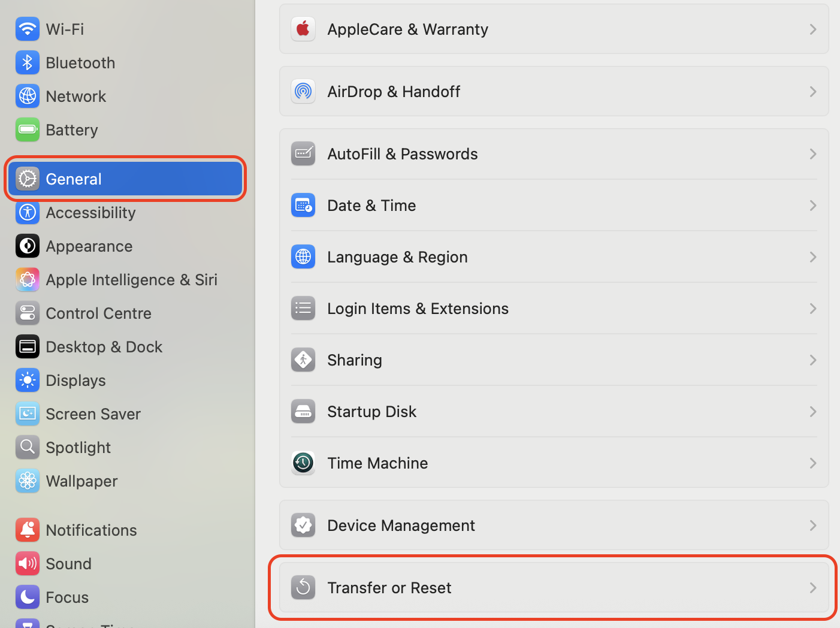Expand the Transfer or Reset chevron

pyautogui.click(x=813, y=588)
